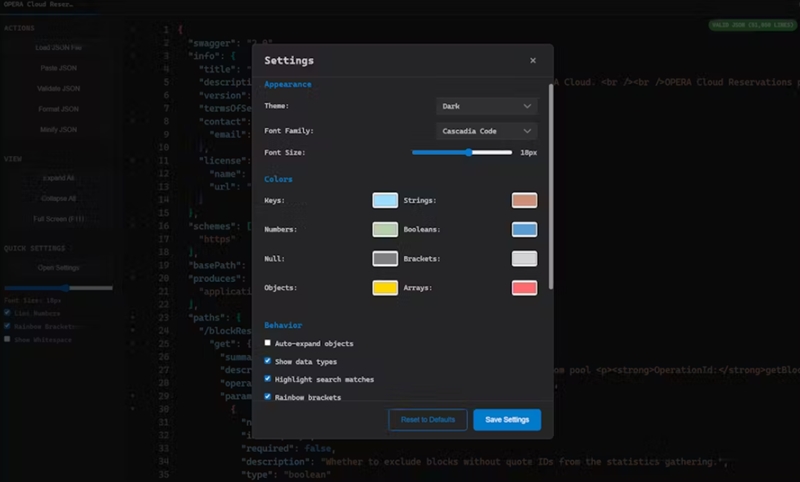Adjust the Font Size slider in Settings
This screenshot has height=482, width=800.
pyautogui.click(x=468, y=152)
